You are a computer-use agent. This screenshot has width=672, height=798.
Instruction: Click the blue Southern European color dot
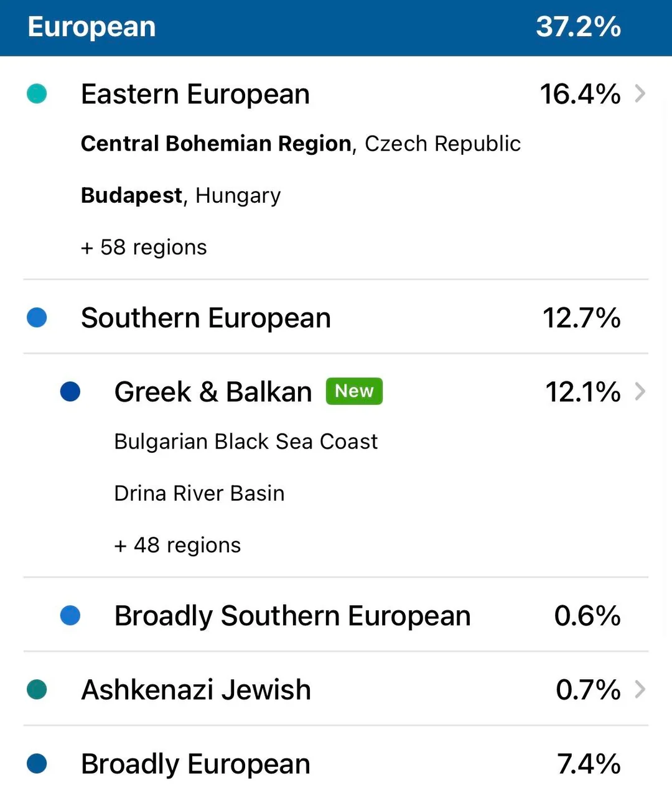pos(37,318)
